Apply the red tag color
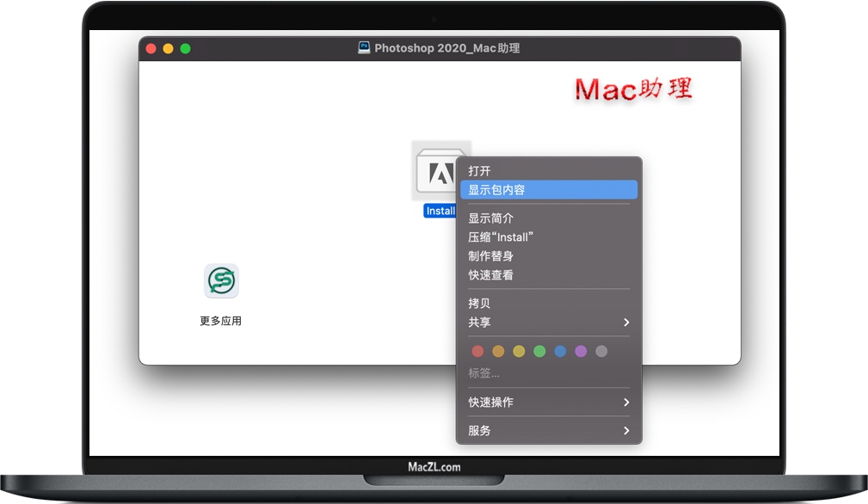 coord(477,351)
